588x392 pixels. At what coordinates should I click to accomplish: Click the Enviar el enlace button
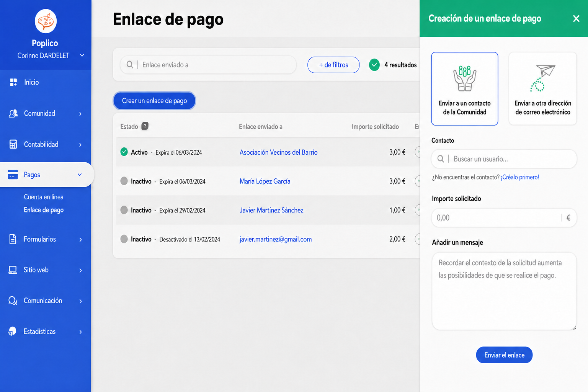point(504,355)
